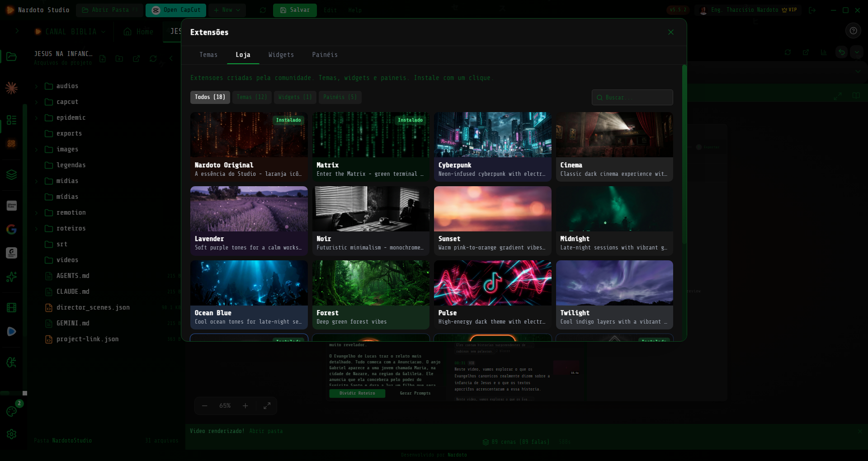Switch to the Painéis tab
The width and height of the screenshot is (868, 461).
[x=325, y=55]
